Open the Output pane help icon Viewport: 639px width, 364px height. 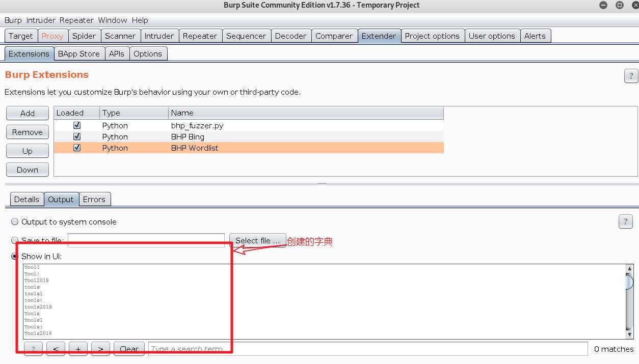(x=625, y=221)
